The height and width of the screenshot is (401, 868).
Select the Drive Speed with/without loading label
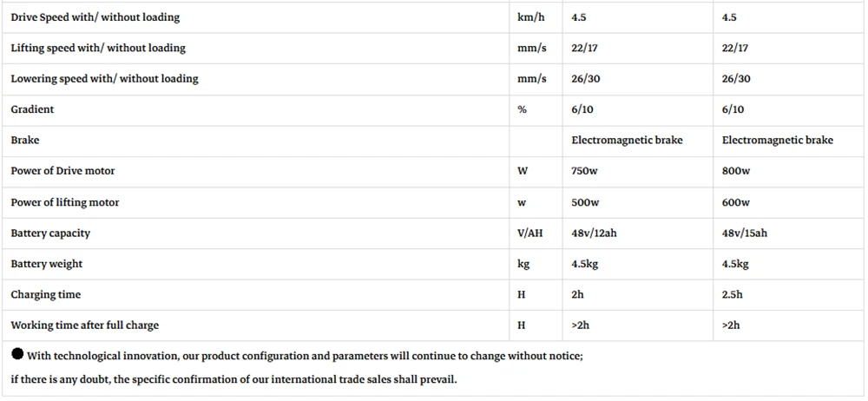pyautogui.click(x=95, y=17)
